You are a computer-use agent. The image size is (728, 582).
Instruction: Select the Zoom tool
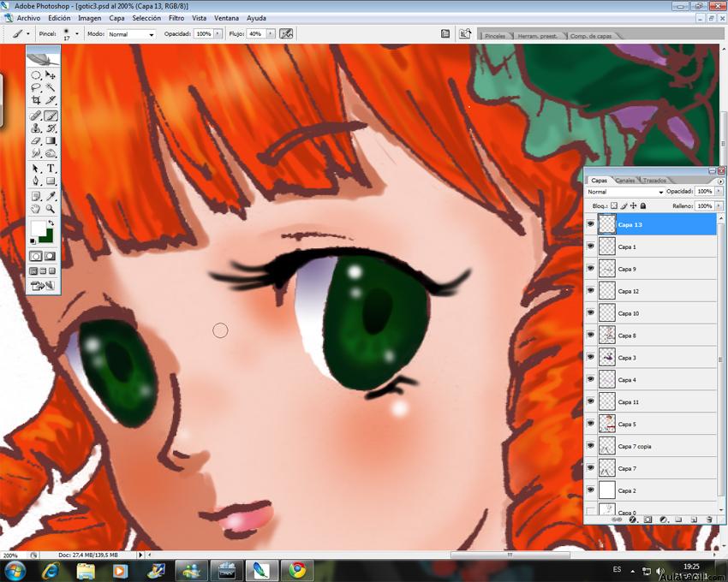coord(51,209)
